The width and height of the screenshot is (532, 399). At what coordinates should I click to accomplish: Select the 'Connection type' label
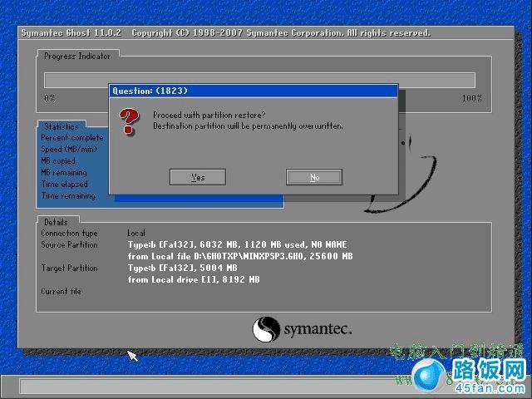(x=69, y=233)
